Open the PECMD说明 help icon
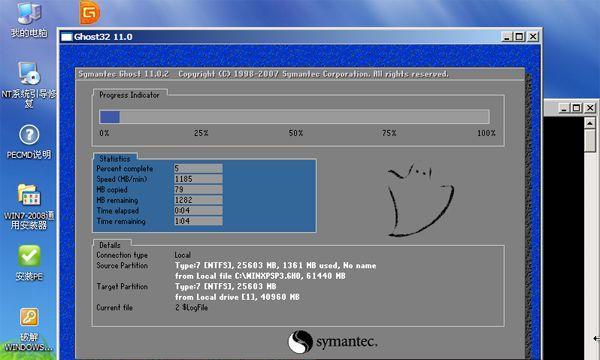 [29, 142]
